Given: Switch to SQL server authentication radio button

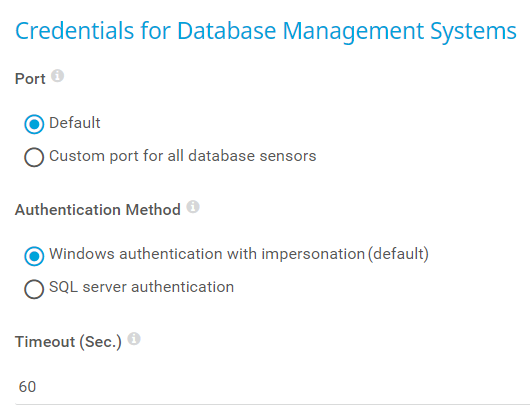Looking at the screenshot, I should click(x=34, y=289).
